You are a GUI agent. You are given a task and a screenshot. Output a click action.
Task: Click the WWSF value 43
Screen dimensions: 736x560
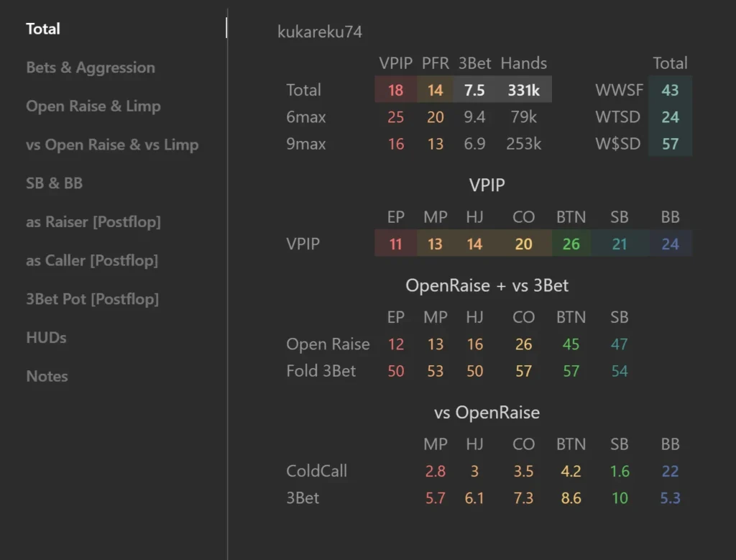[x=670, y=90]
